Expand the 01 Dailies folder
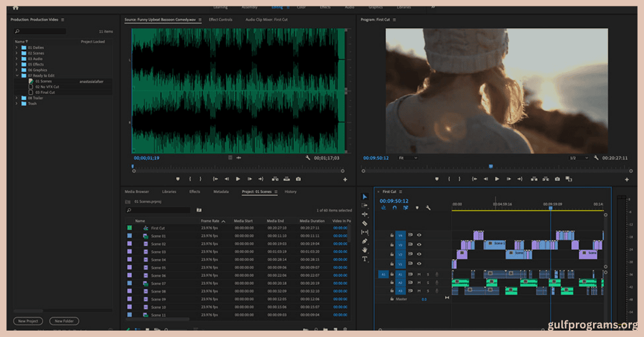The height and width of the screenshot is (337, 644). tap(17, 47)
